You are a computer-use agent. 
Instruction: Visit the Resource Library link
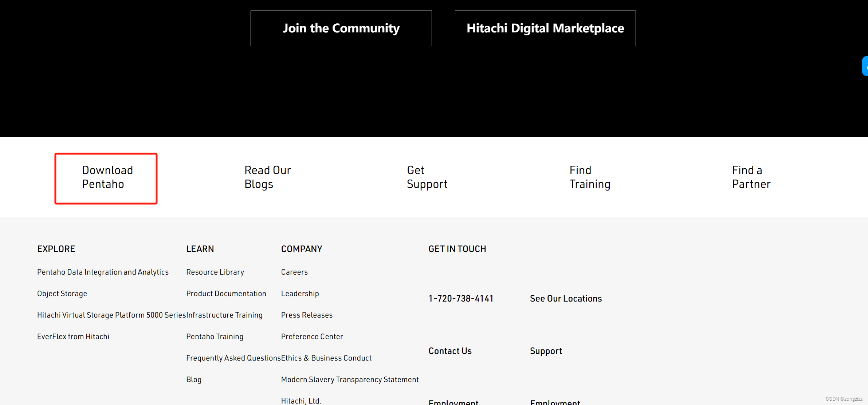[x=215, y=272]
